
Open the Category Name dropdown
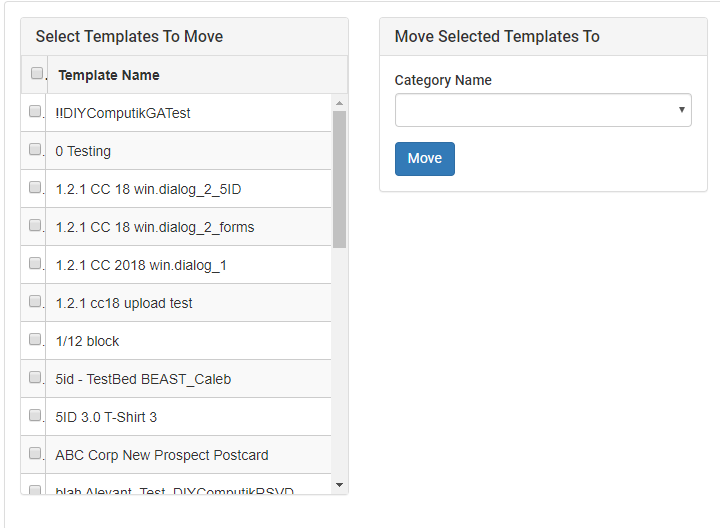coord(543,110)
